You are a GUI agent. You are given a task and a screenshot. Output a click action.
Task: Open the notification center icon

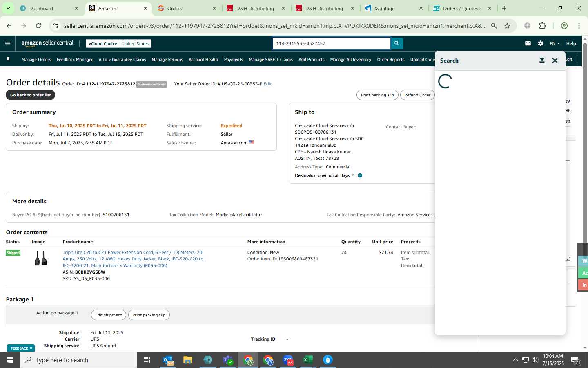click(x=576, y=360)
